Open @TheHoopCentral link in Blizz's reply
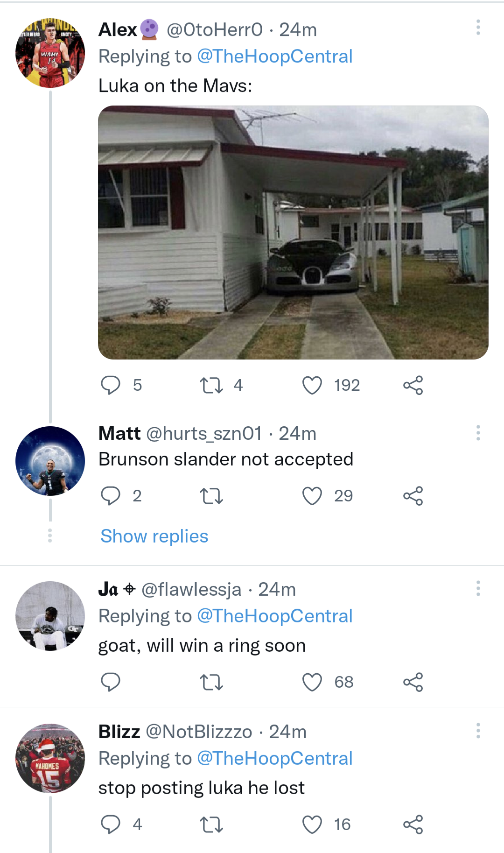504x853 pixels. coord(274,759)
